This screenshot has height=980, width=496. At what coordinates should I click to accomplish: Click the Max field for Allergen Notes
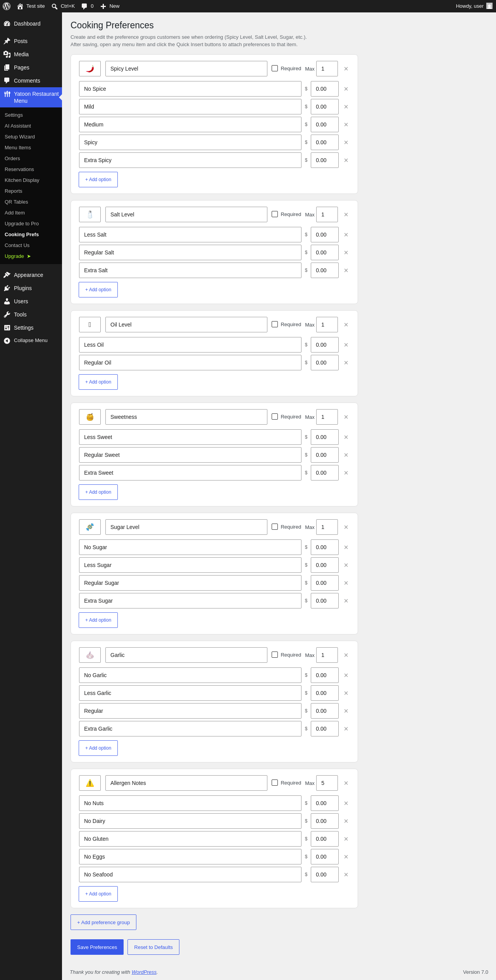click(x=327, y=783)
